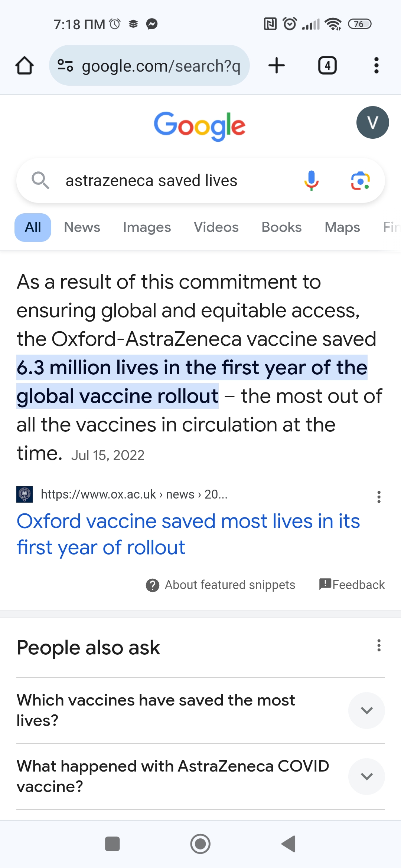401x868 pixels.
Task: Start voice search with microphone icon
Action: 311,181
